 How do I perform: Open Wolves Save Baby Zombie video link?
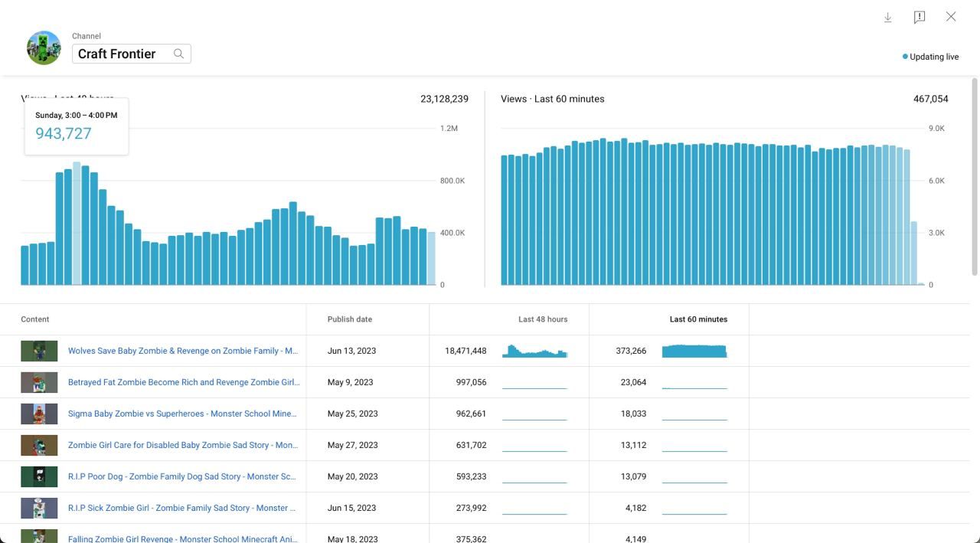[183, 351]
